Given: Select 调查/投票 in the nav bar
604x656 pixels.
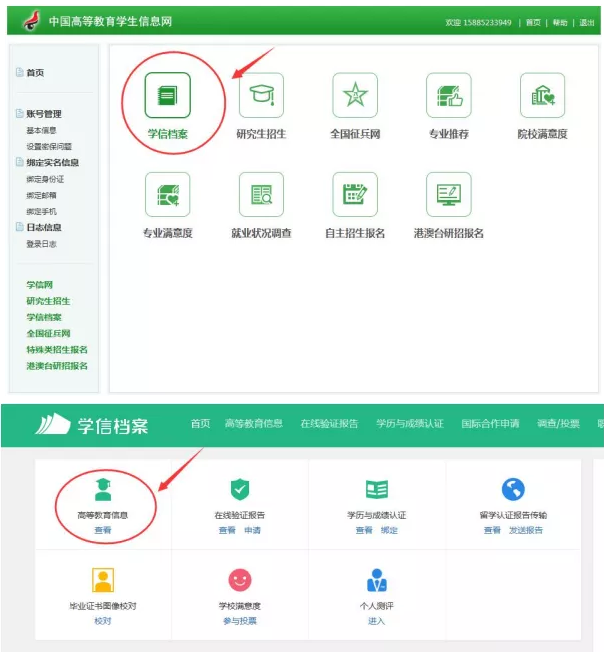Looking at the screenshot, I should coord(558,424).
